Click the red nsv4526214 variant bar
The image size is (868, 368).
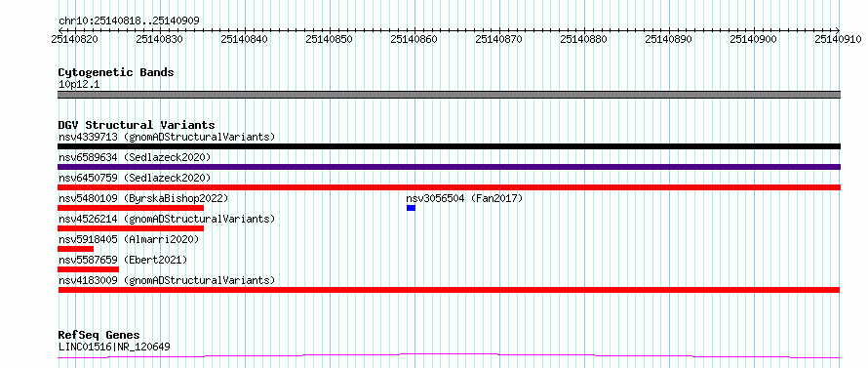pos(131,228)
